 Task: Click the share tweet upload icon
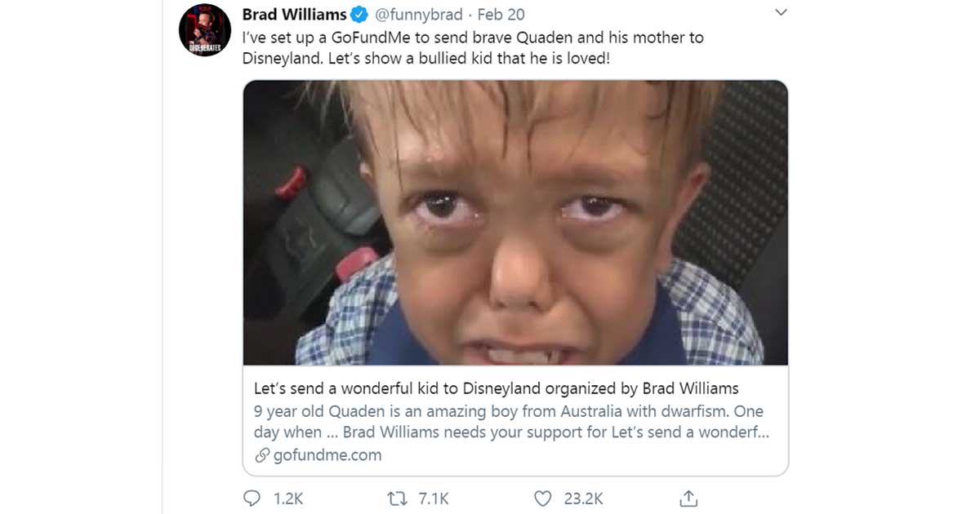click(x=688, y=498)
